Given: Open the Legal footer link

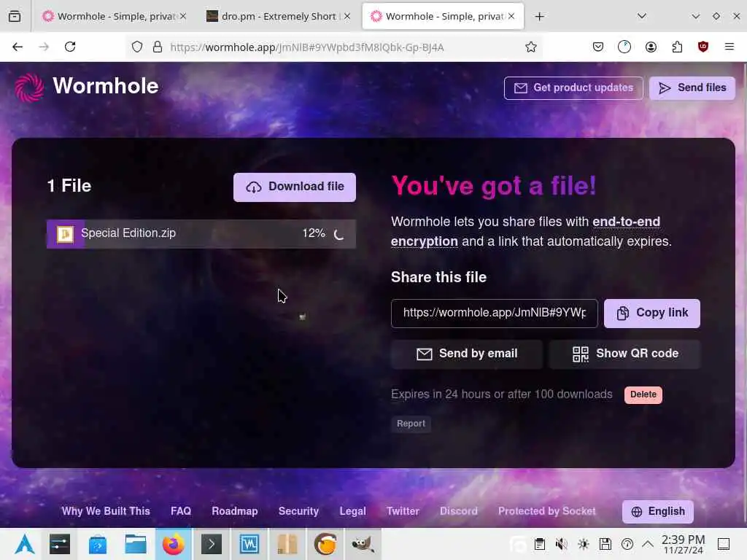Looking at the screenshot, I should [x=353, y=511].
